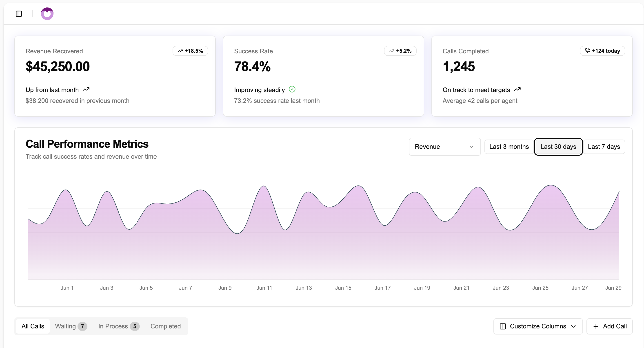The height and width of the screenshot is (348, 644).
Task: Click the plus icon on Add Call
Action: click(x=596, y=326)
